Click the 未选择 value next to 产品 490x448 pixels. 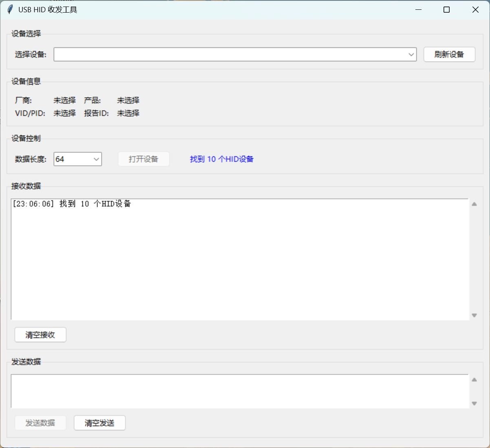click(128, 100)
